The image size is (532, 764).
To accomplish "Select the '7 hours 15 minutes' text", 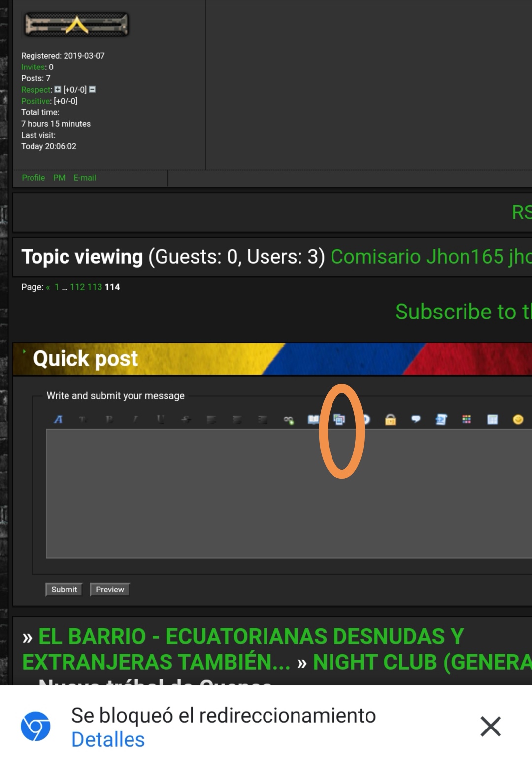I will [56, 124].
